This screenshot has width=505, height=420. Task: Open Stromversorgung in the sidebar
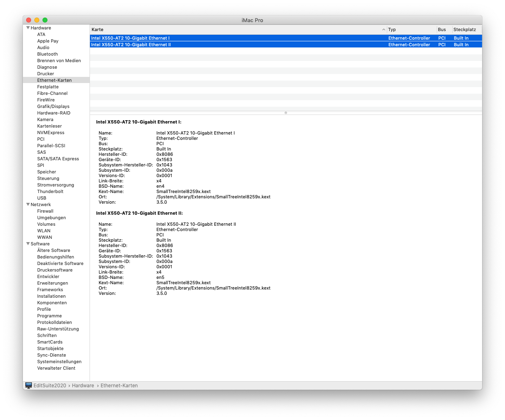pyautogui.click(x=56, y=185)
